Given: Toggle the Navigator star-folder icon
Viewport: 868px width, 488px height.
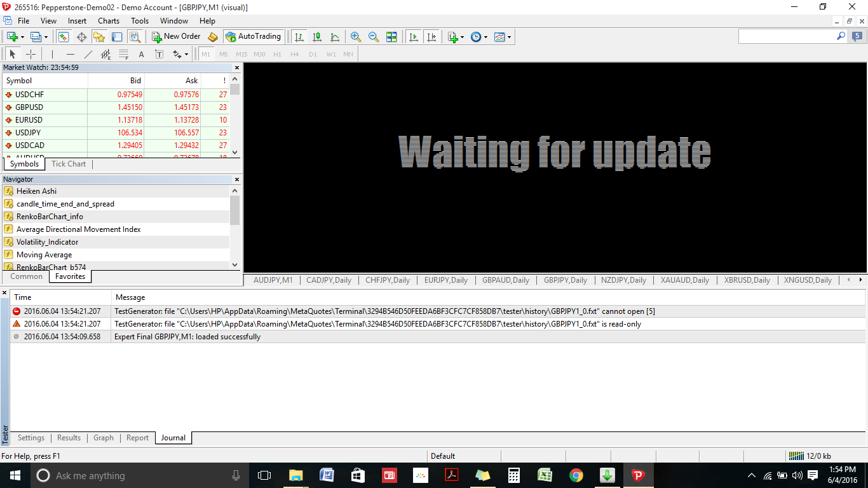Looking at the screenshot, I should [99, 37].
